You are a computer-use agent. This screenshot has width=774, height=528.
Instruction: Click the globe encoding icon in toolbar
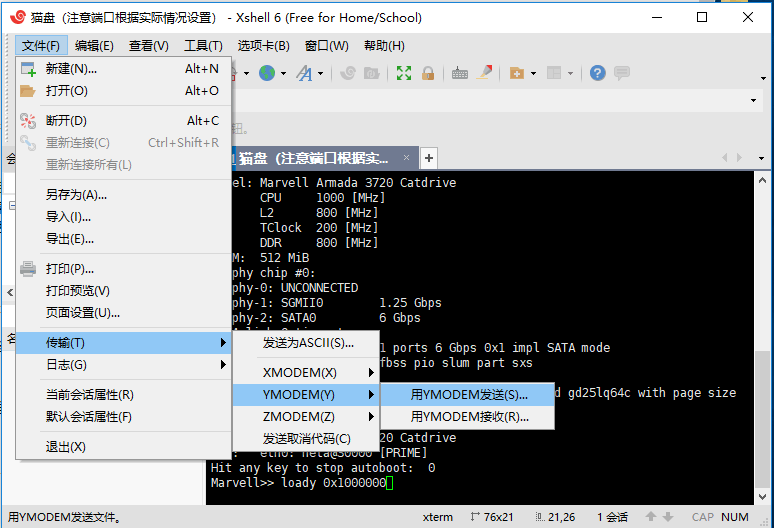point(266,73)
